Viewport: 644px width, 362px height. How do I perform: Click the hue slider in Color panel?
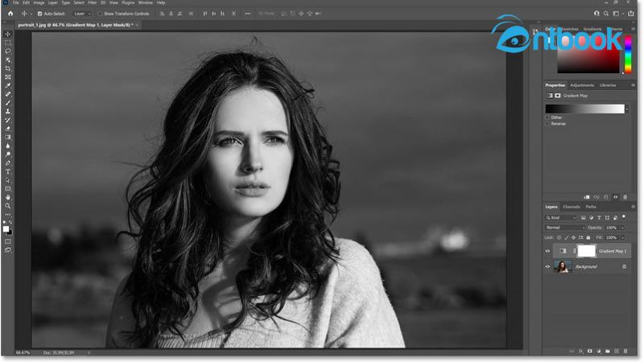tap(628, 56)
